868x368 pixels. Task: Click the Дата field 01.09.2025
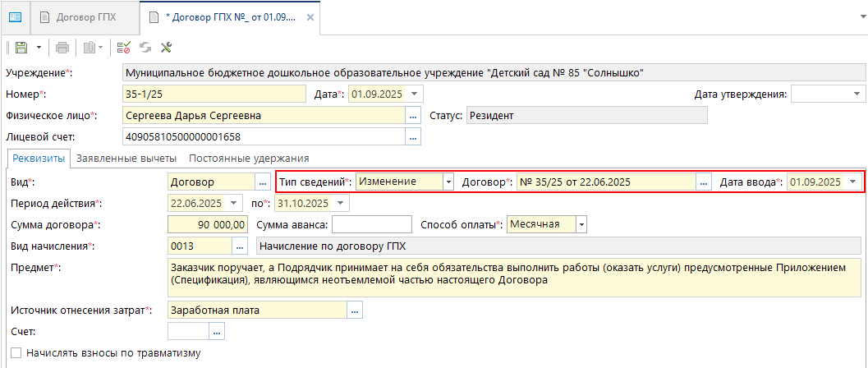(378, 94)
